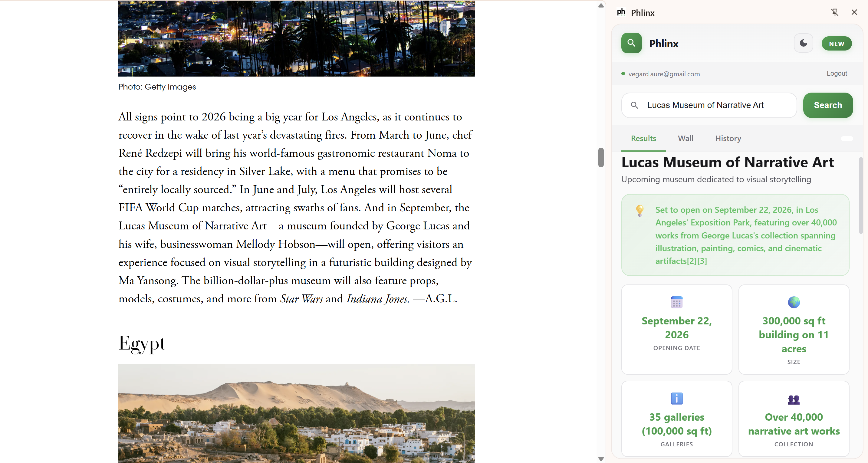Screen dimensions: 868x463
Task: Click the Phlinx 'ph' logo icon
Action: (621, 12)
